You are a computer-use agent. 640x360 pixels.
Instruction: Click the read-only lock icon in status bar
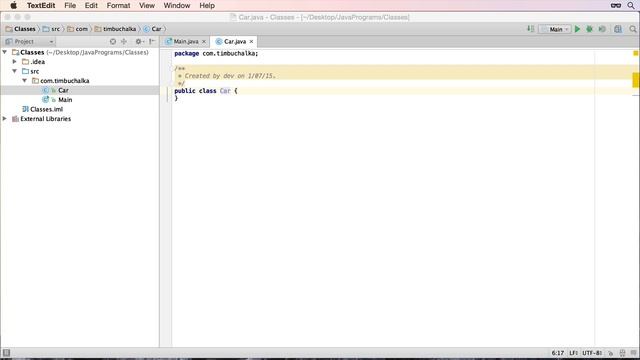tap(611, 353)
